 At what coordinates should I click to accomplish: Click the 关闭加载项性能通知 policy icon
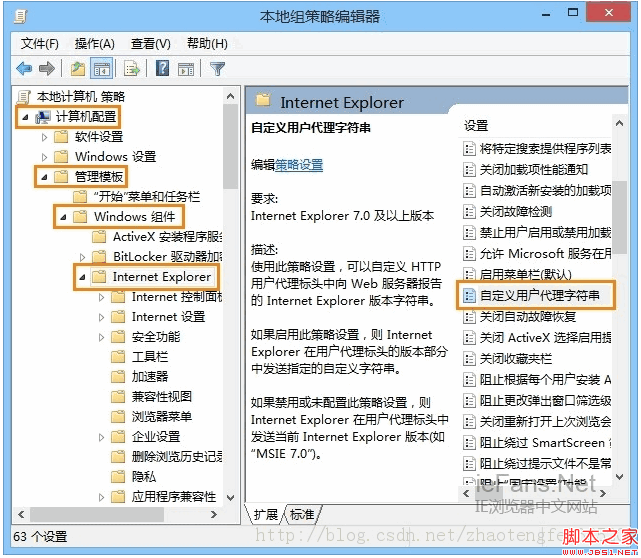tap(469, 169)
